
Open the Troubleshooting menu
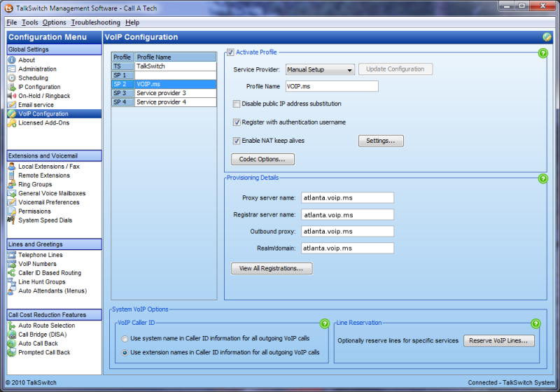tap(96, 22)
